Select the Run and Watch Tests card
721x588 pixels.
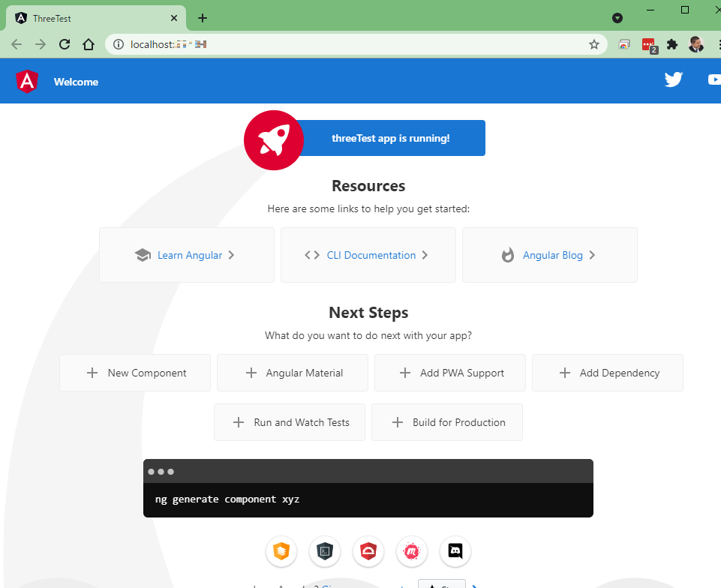(290, 422)
